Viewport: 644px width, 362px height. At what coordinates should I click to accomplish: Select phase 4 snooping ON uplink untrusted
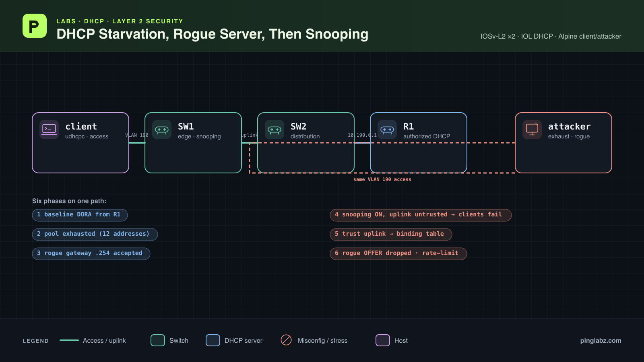tap(421, 215)
